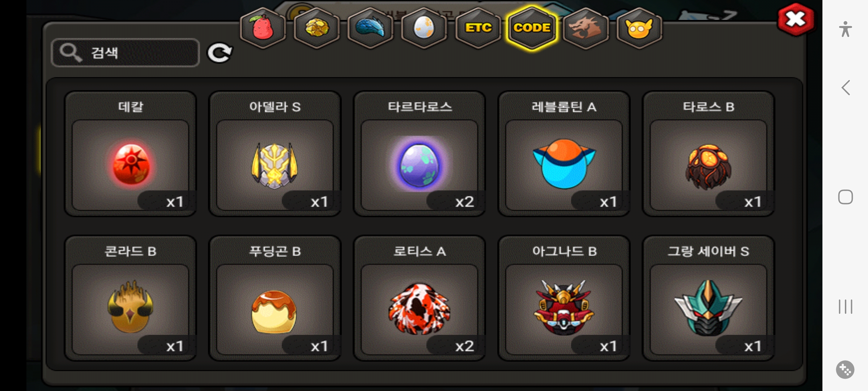Tap the Android back navigation arrow
The height and width of the screenshot is (391, 868).
tap(845, 88)
